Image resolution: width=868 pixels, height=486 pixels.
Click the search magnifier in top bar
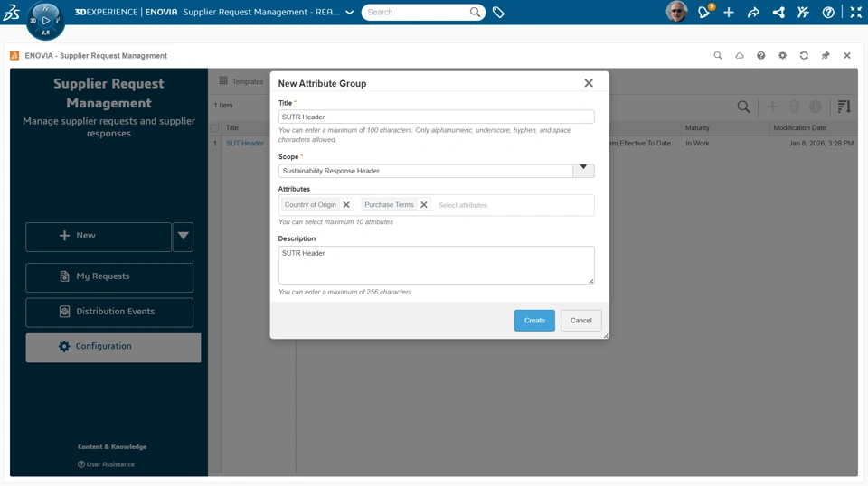[475, 12]
